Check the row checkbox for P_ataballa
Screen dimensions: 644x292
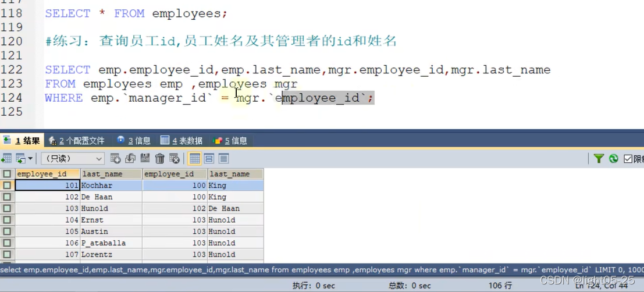(7, 243)
